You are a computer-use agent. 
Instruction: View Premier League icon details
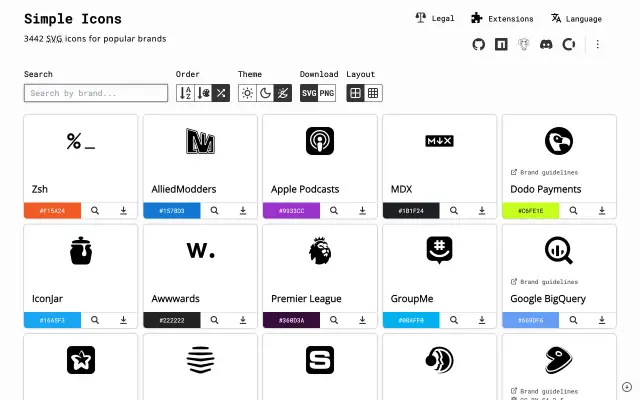(x=334, y=320)
